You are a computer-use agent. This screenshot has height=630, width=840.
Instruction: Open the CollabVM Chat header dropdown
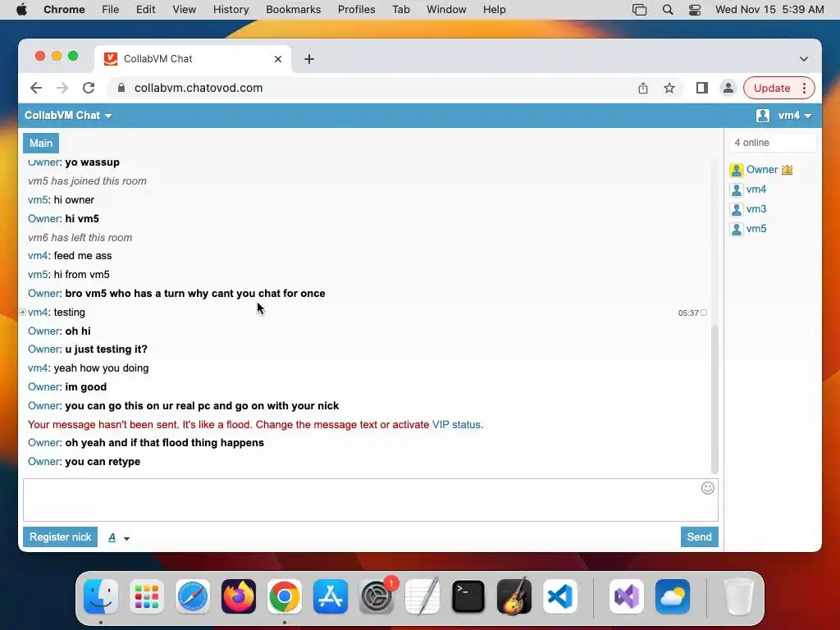coord(68,115)
